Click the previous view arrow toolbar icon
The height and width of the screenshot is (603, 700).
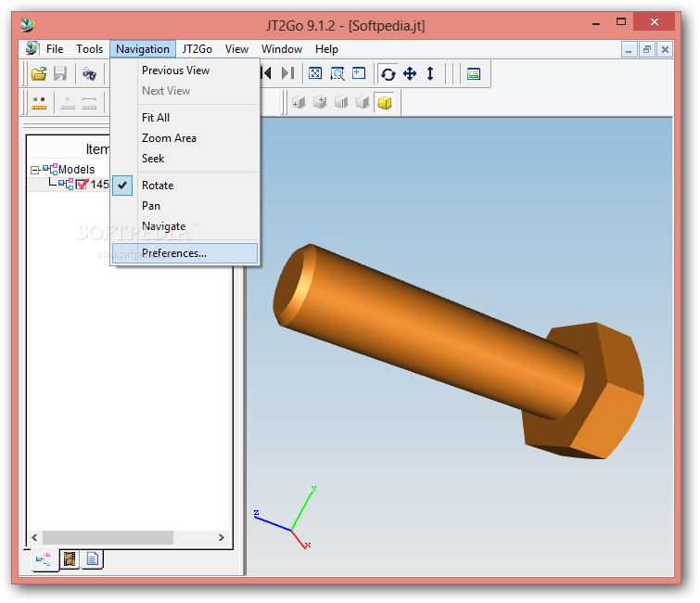pos(267,73)
